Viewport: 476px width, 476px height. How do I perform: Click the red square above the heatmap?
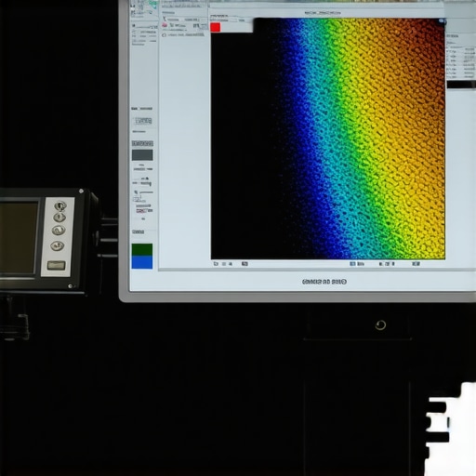pyautogui.click(x=216, y=27)
